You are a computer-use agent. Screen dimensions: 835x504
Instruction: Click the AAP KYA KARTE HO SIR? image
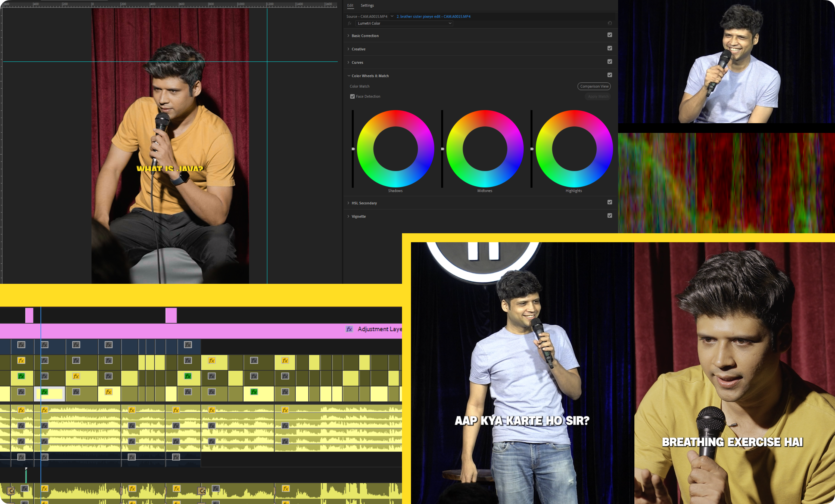522,373
